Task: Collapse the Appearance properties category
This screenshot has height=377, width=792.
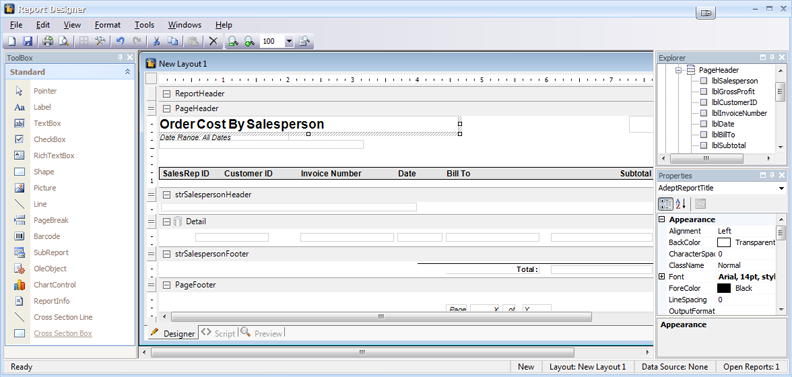Action: (662, 220)
